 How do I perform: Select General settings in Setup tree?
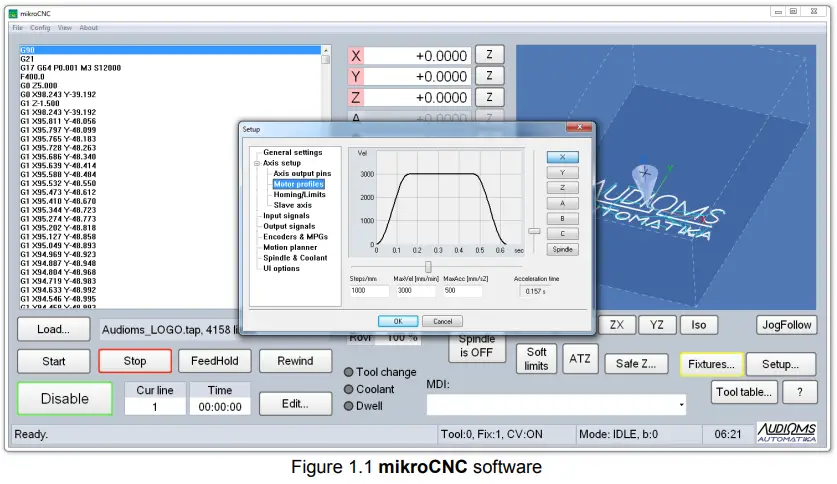tap(293, 152)
